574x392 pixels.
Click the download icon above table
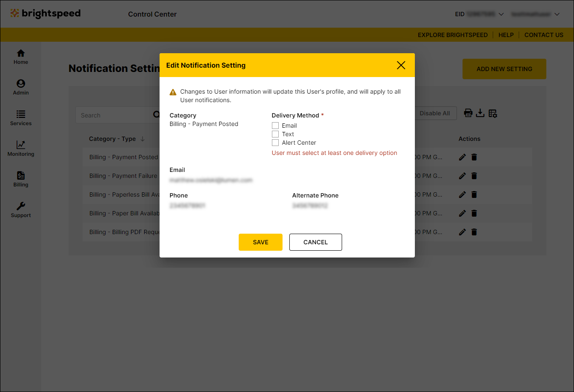(x=480, y=113)
